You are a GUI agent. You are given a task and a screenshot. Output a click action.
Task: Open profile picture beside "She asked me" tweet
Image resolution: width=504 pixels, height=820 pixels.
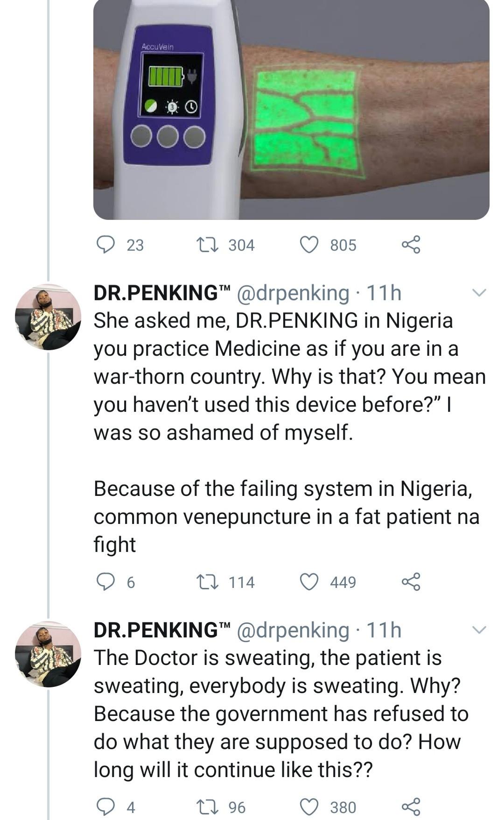point(48,317)
